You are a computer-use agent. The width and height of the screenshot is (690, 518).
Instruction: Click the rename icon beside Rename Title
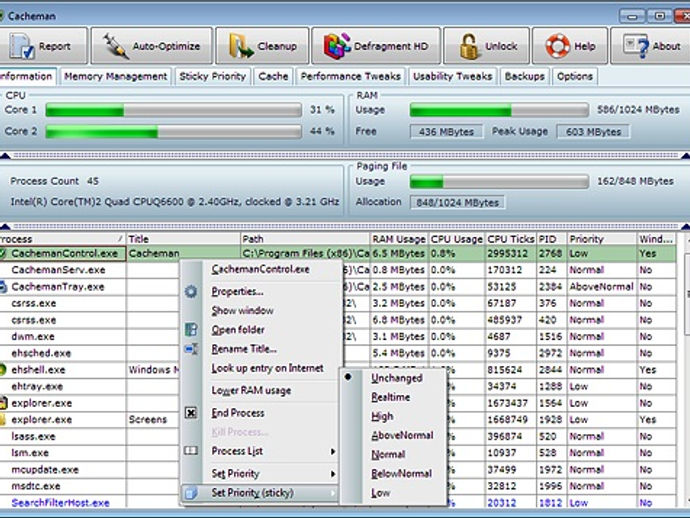click(x=191, y=349)
